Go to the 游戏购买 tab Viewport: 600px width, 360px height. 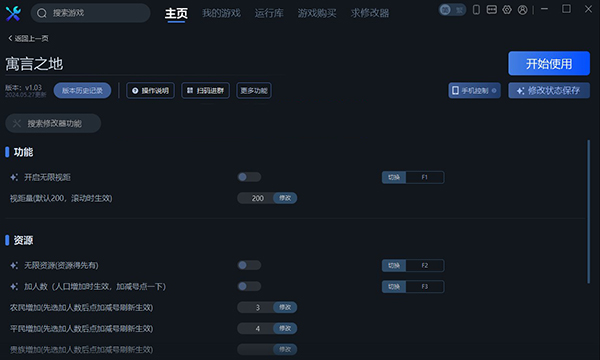[317, 13]
